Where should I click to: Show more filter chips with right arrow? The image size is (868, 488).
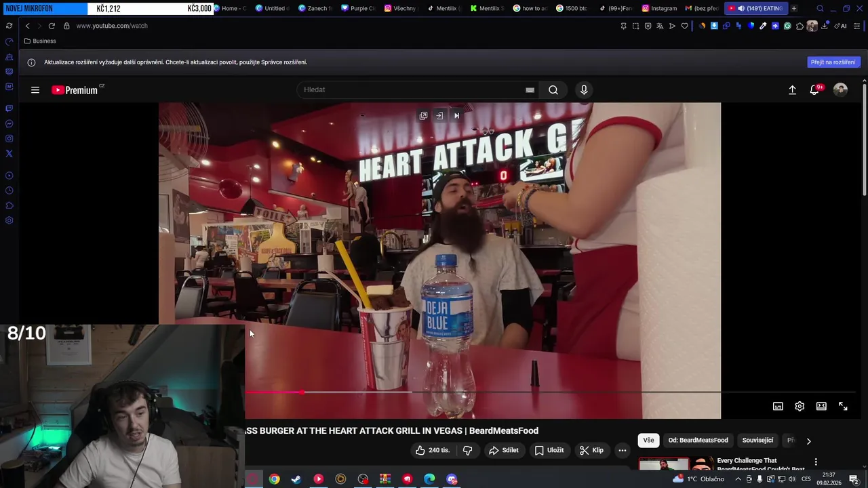tap(808, 441)
